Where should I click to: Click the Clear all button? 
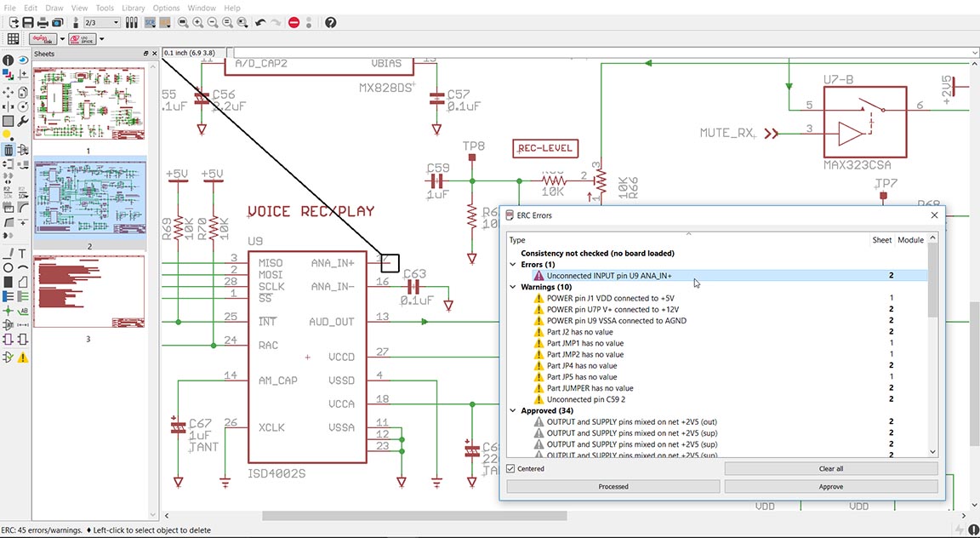tap(830, 469)
